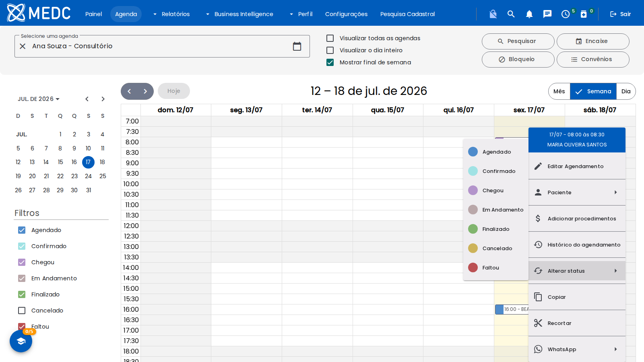Enable Visualizar o dia inteiro checkbox

(x=330, y=50)
